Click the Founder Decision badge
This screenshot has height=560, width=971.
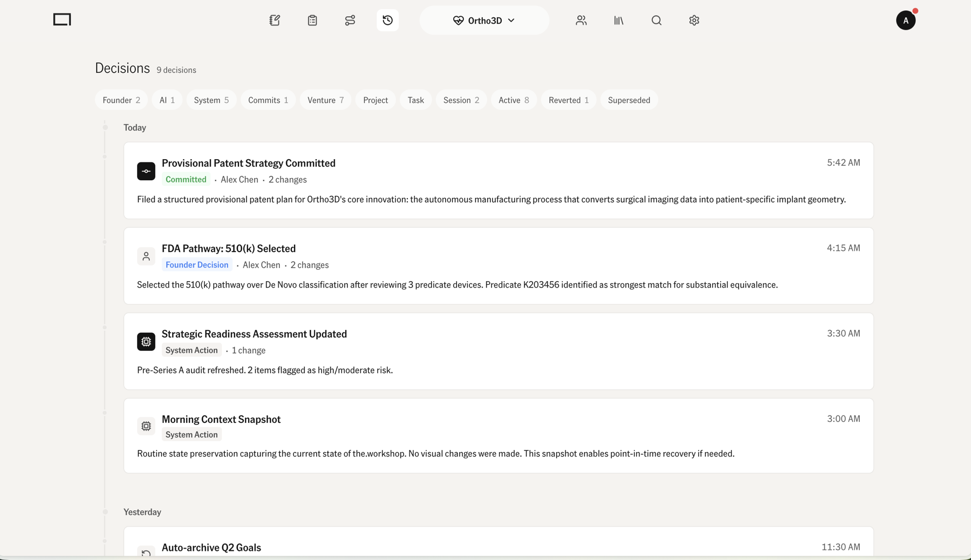pos(197,264)
